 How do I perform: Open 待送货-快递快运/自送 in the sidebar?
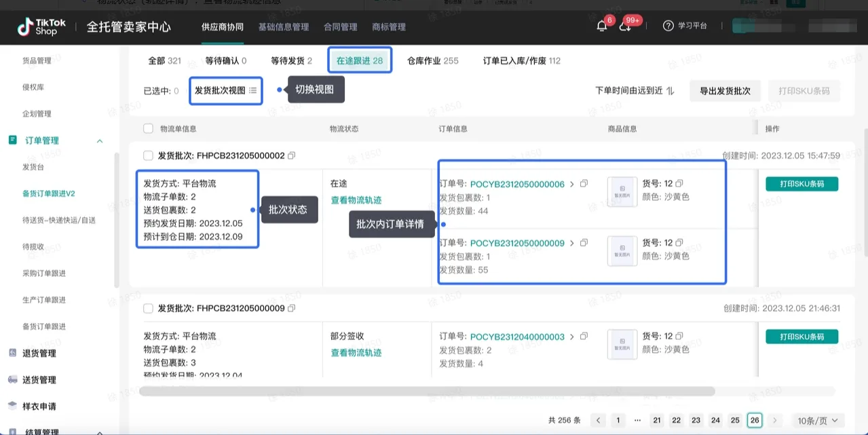(x=59, y=220)
